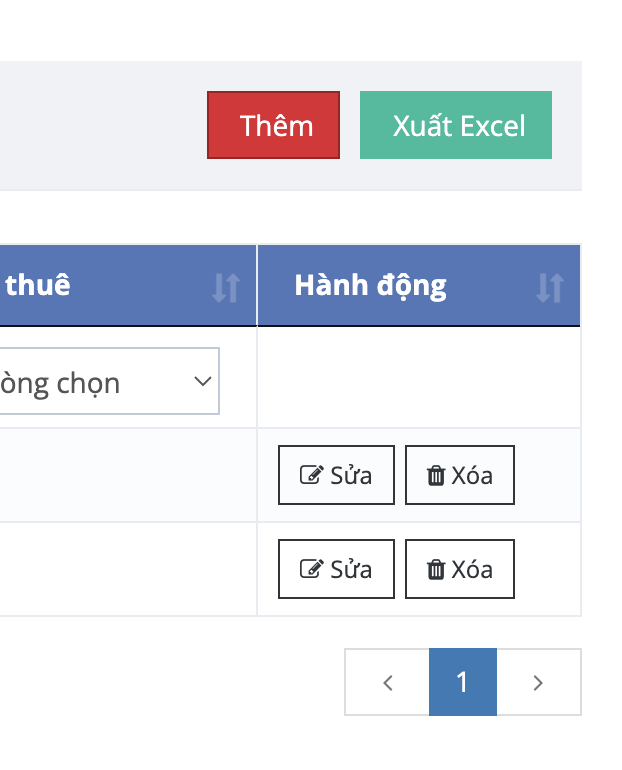Edit the first row via 'Sửa' label

pos(351,475)
